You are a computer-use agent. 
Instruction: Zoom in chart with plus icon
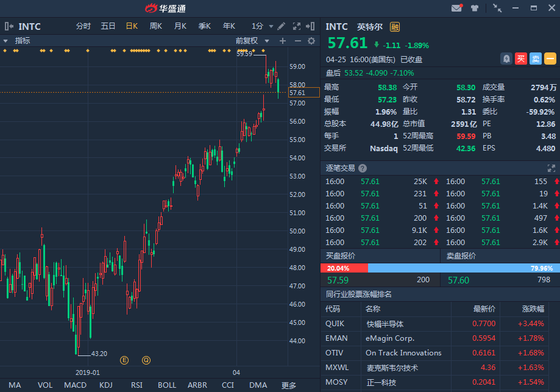click(283, 41)
